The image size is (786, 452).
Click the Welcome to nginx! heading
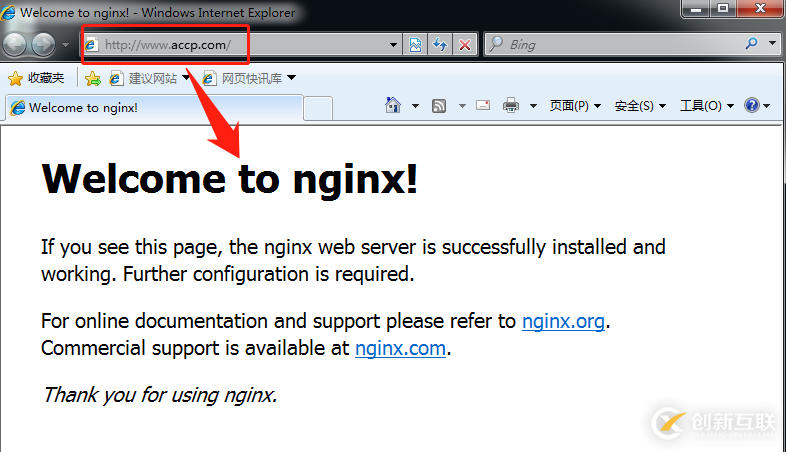(x=230, y=179)
